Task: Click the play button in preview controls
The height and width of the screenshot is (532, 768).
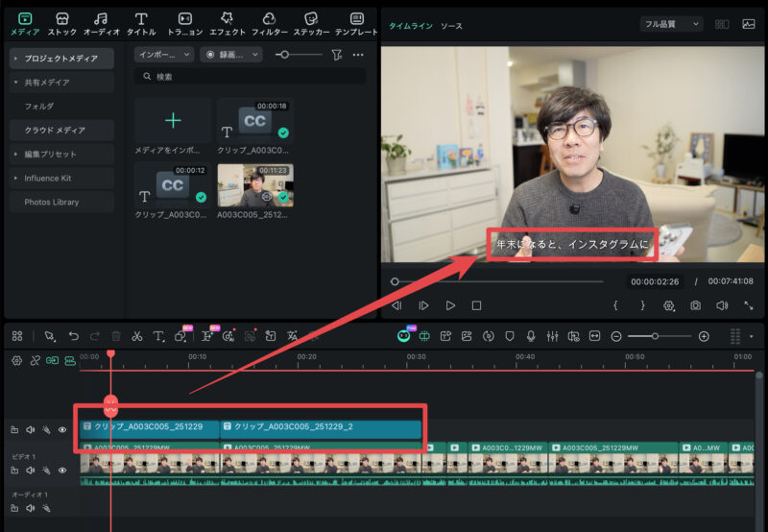Action: (449, 305)
